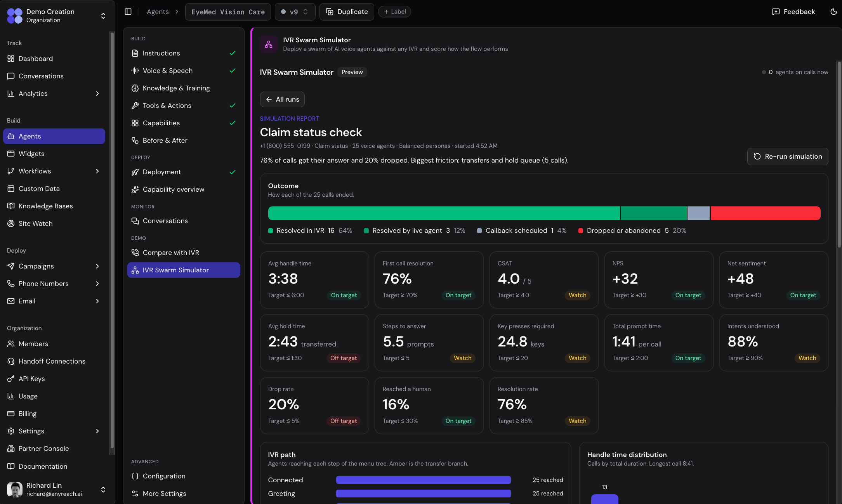This screenshot has width=842, height=504.
Task: Click the Preview badge
Action: [x=352, y=72]
